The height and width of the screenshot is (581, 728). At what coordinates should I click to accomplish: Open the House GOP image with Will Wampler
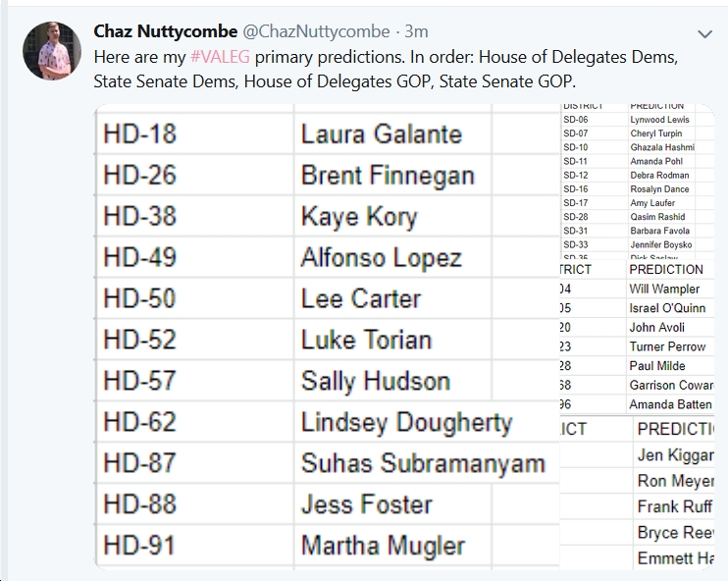[x=638, y=338]
